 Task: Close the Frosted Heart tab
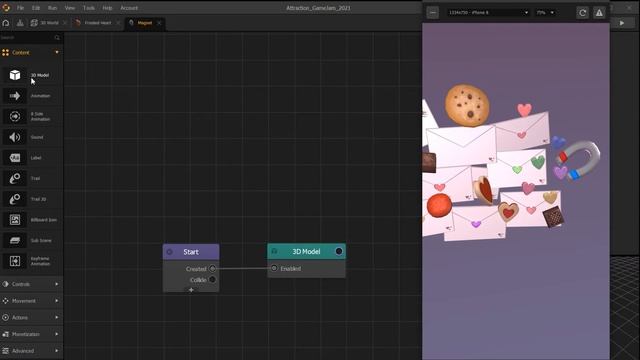[x=118, y=23]
